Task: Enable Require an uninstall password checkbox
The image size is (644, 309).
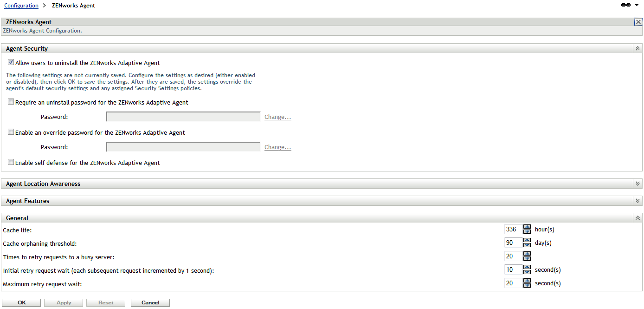Action: [11, 102]
